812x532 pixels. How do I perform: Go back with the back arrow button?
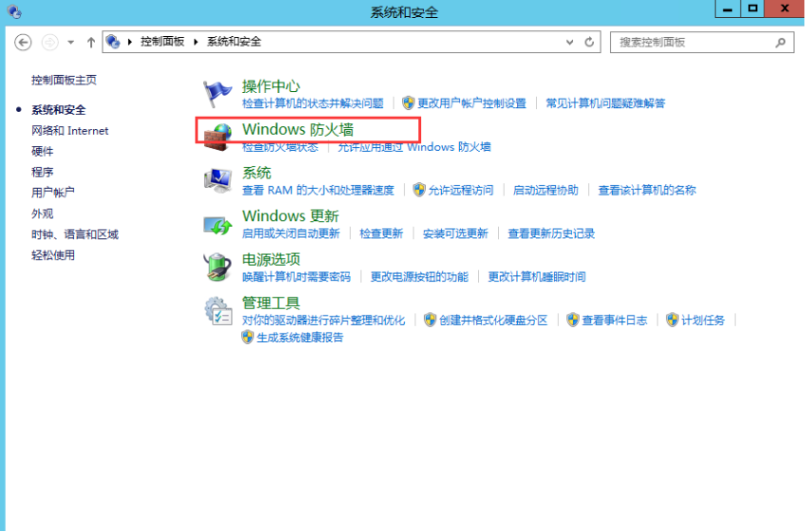23,42
